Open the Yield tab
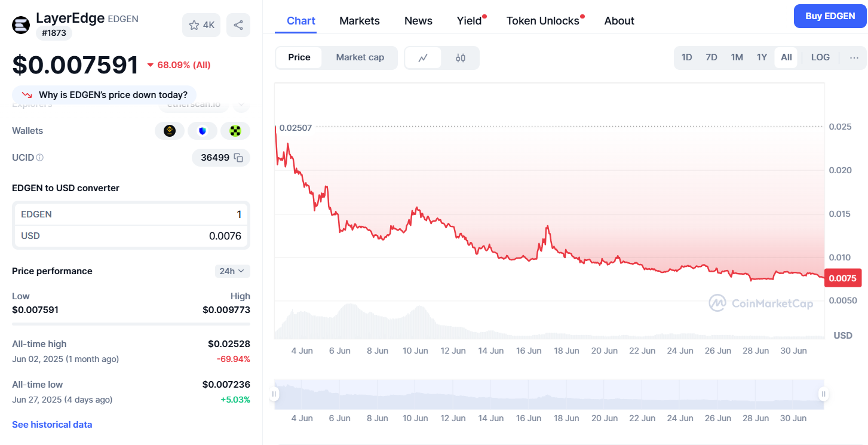The height and width of the screenshot is (445, 868). tap(470, 21)
